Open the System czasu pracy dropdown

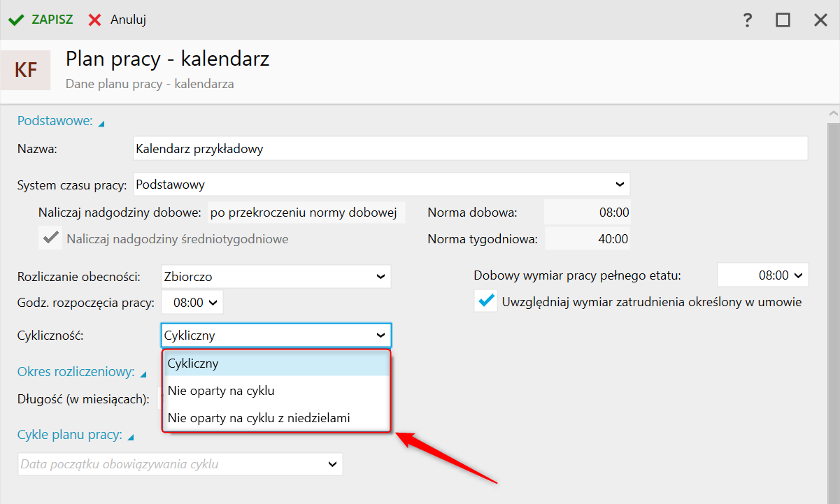click(619, 185)
